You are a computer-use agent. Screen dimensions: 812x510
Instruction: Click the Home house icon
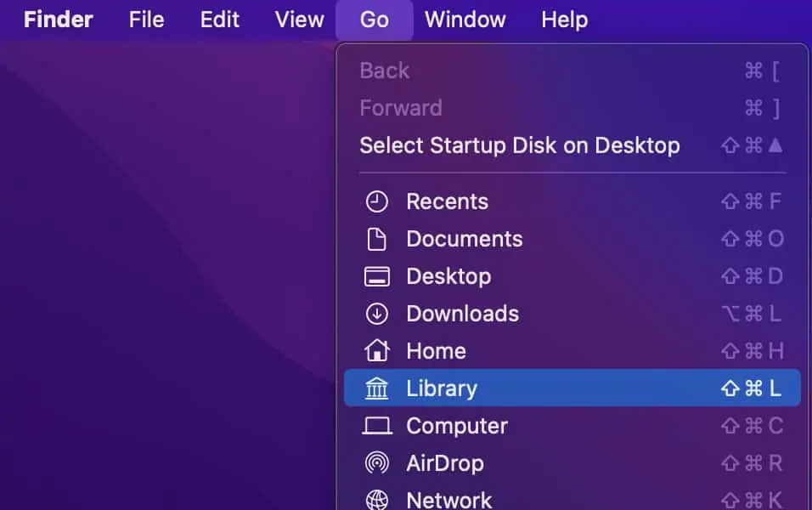[376, 350]
